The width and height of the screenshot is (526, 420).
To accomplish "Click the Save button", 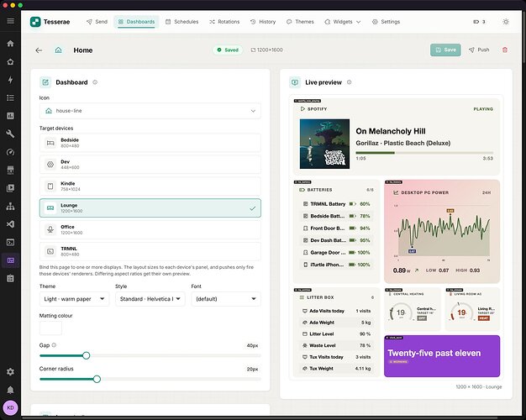I will (x=445, y=50).
